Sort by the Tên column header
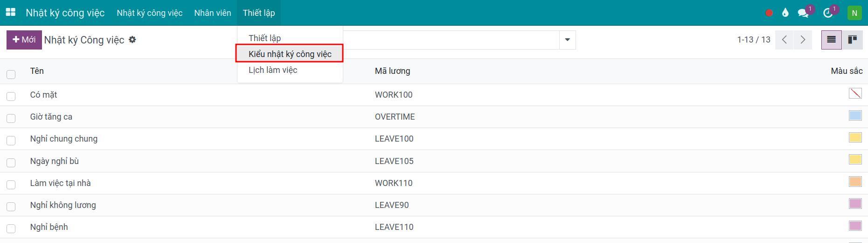The height and width of the screenshot is (243, 868). pyautogui.click(x=37, y=71)
